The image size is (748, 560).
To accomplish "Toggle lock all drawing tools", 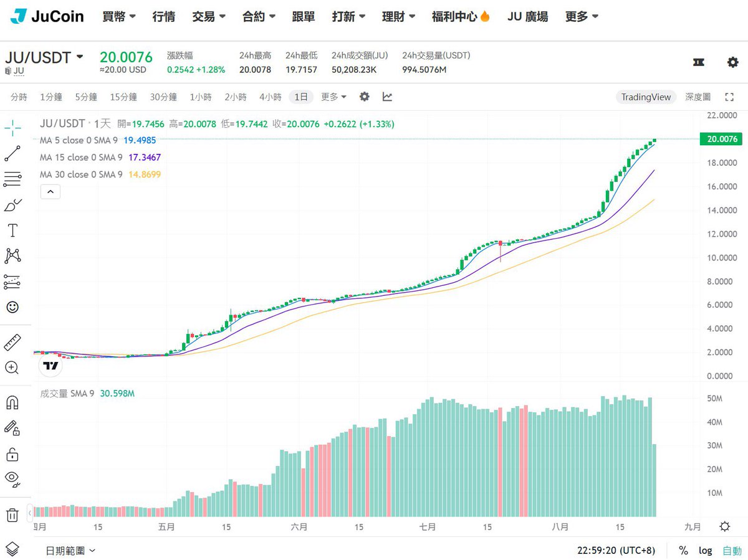I will pos(12,453).
